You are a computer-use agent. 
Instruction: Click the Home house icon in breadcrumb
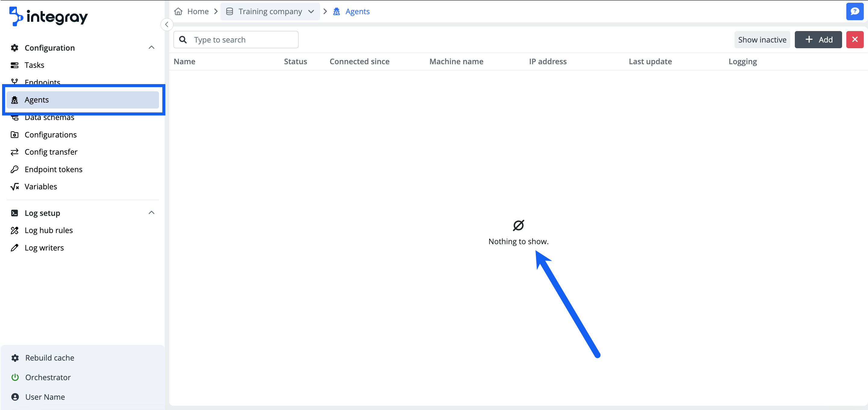178,11
